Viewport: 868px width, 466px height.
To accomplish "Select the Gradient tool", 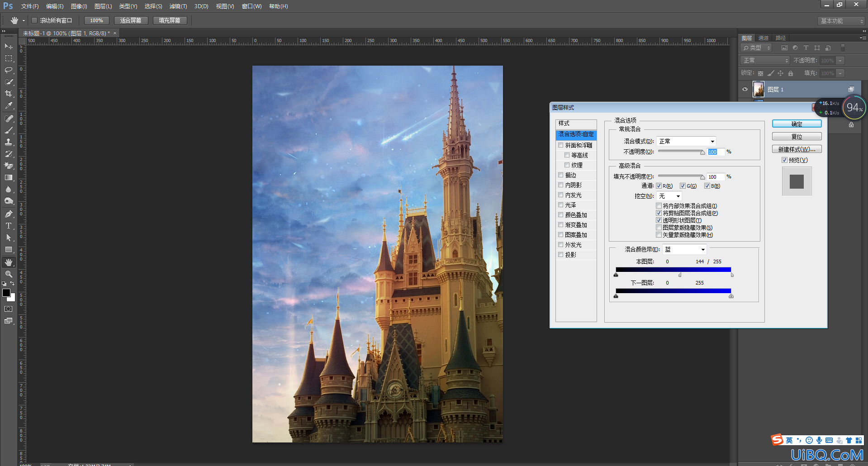I will tap(9, 177).
